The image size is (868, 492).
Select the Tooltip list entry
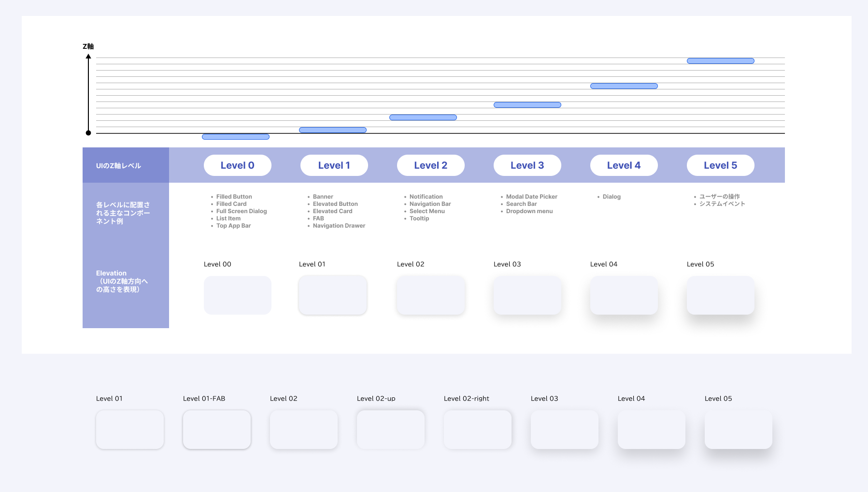click(x=419, y=218)
